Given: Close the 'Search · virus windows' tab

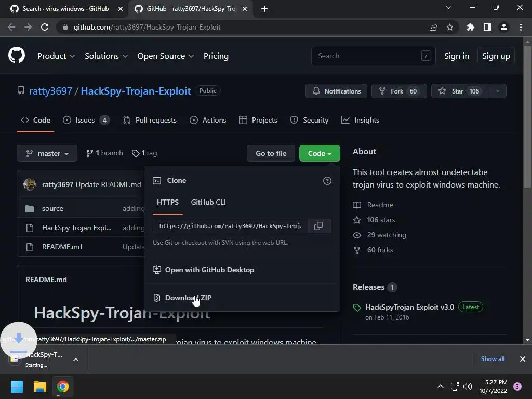Looking at the screenshot, I should pos(121,9).
